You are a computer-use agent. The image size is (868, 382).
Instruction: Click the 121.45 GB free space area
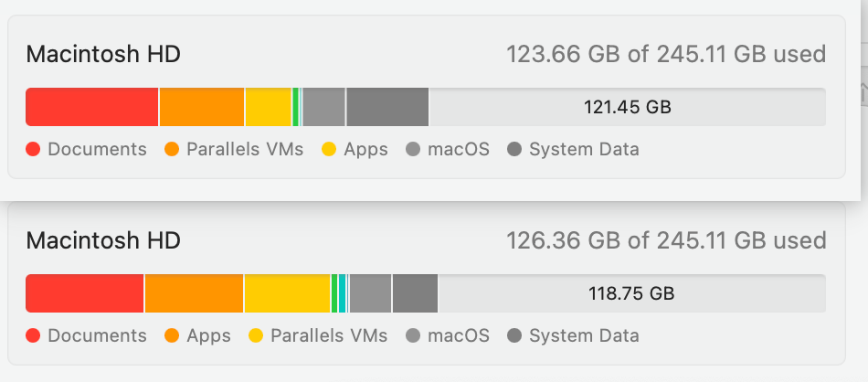point(627,107)
